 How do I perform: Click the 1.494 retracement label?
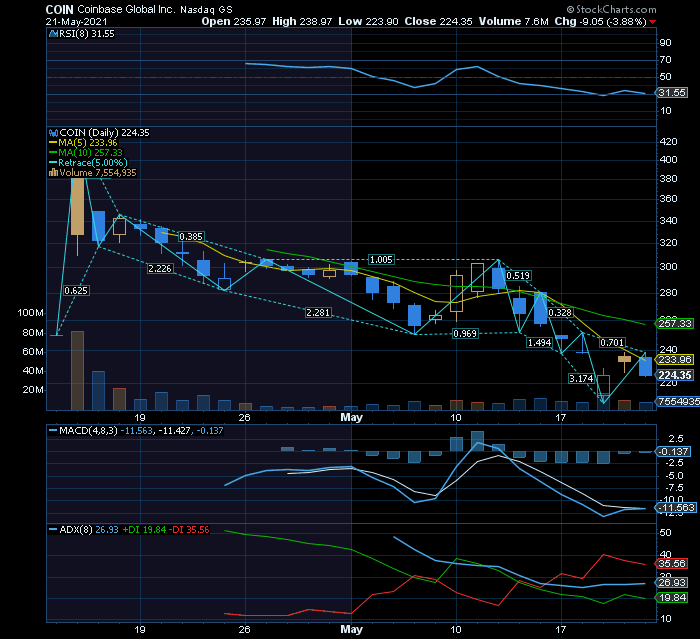[x=539, y=342]
